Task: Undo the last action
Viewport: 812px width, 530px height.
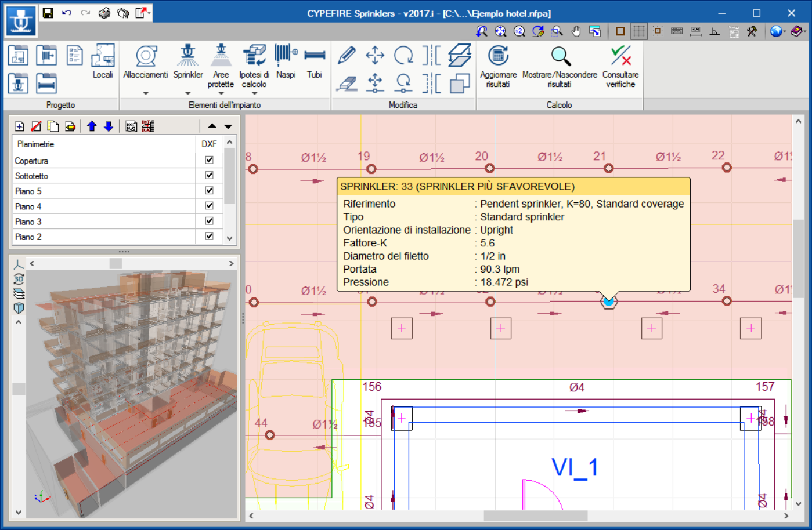Action: click(x=67, y=13)
